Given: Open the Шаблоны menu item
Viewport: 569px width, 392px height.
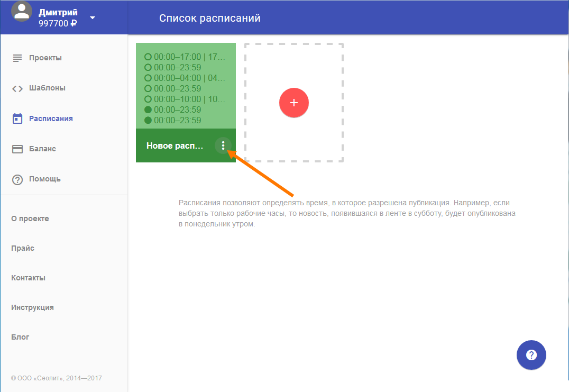Looking at the screenshot, I should [47, 88].
